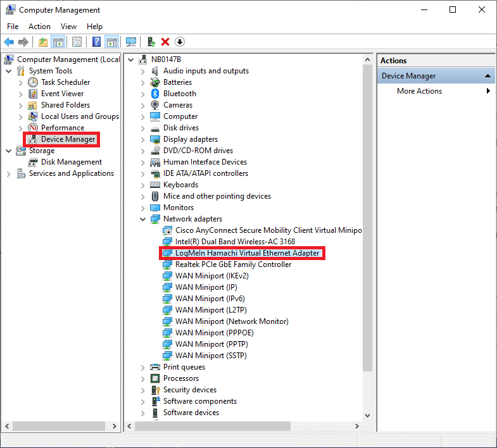Click the disable device down-arrow icon
Viewport: 497px width, 448px height.
tap(180, 42)
